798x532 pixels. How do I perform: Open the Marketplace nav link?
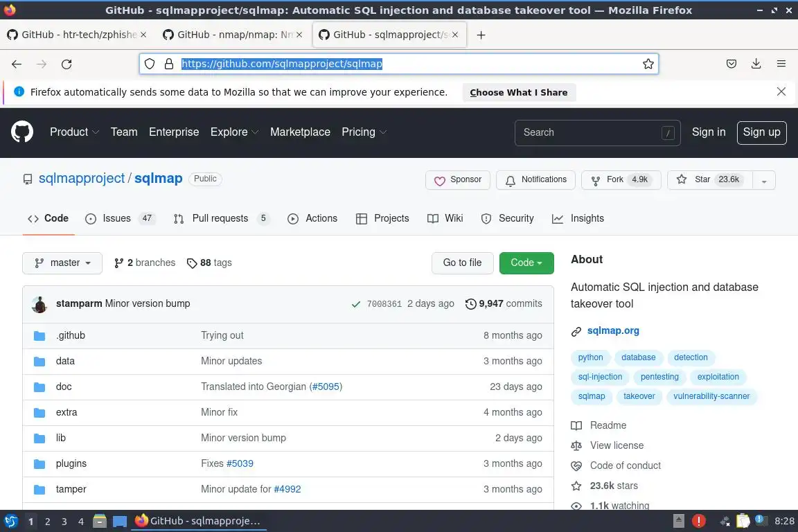[x=300, y=132]
